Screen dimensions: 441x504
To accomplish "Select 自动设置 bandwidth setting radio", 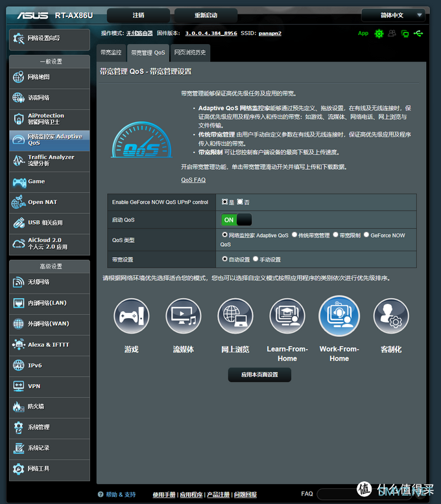I will [x=224, y=258].
